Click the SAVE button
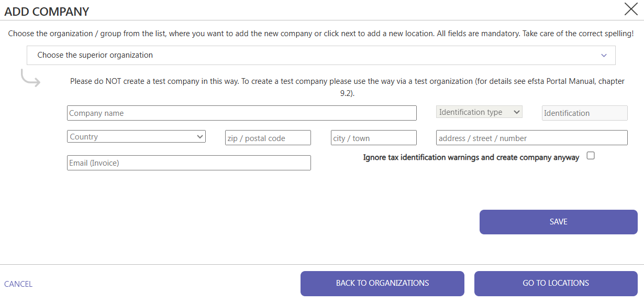The width and height of the screenshot is (644, 302). click(559, 222)
